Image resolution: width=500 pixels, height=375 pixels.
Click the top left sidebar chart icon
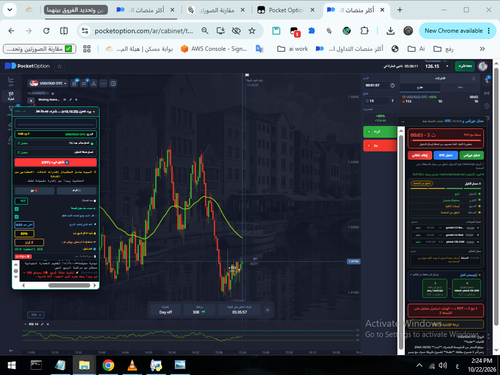(x=11, y=80)
